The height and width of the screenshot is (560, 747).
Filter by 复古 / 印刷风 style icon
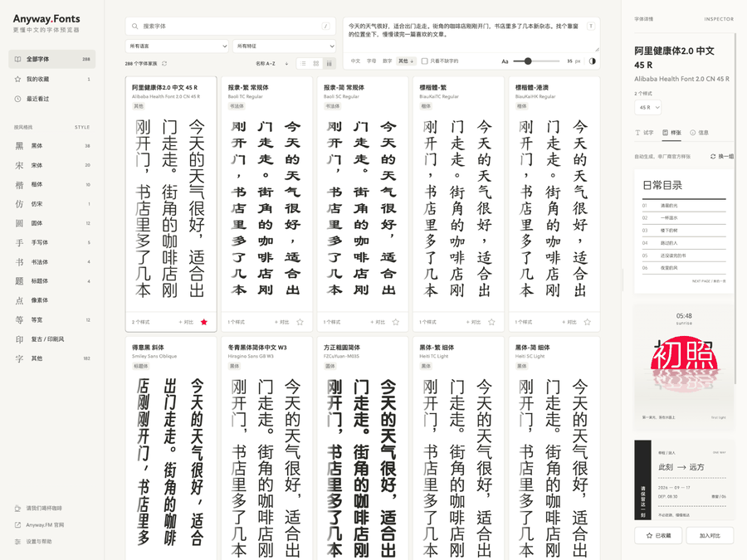point(19,339)
